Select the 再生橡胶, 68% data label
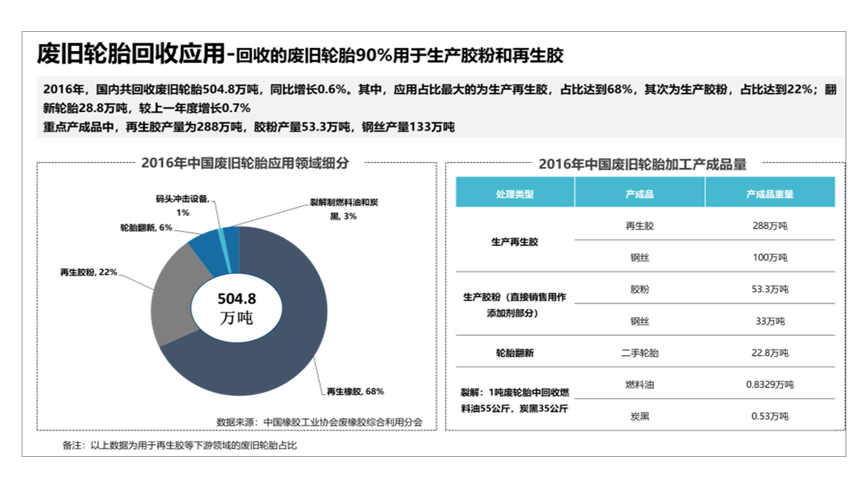This screenshot has height=488, width=868. coord(355,391)
